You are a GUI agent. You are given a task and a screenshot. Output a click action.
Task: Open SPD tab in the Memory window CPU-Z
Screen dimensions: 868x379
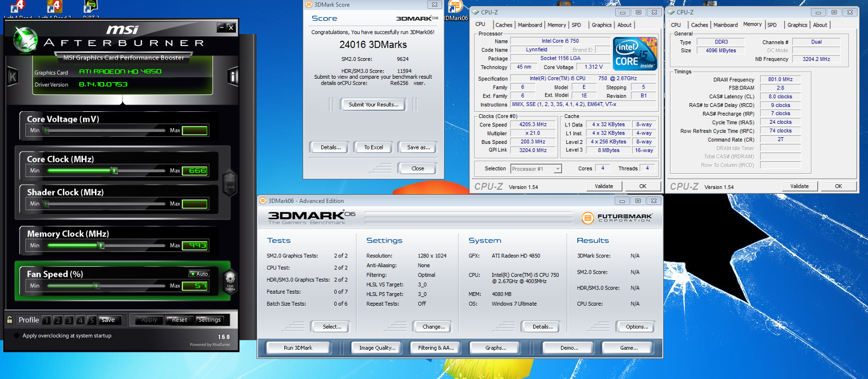[x=772, y=25]
